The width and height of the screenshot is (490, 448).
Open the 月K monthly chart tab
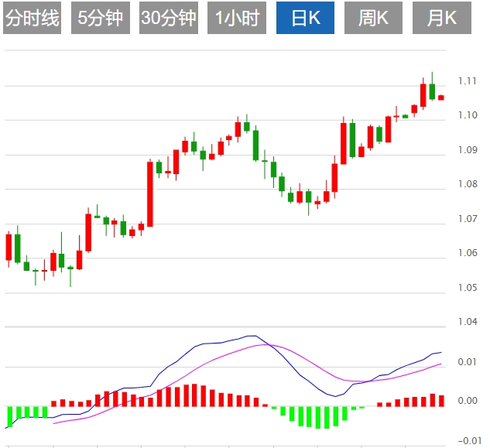click(441, 19)
